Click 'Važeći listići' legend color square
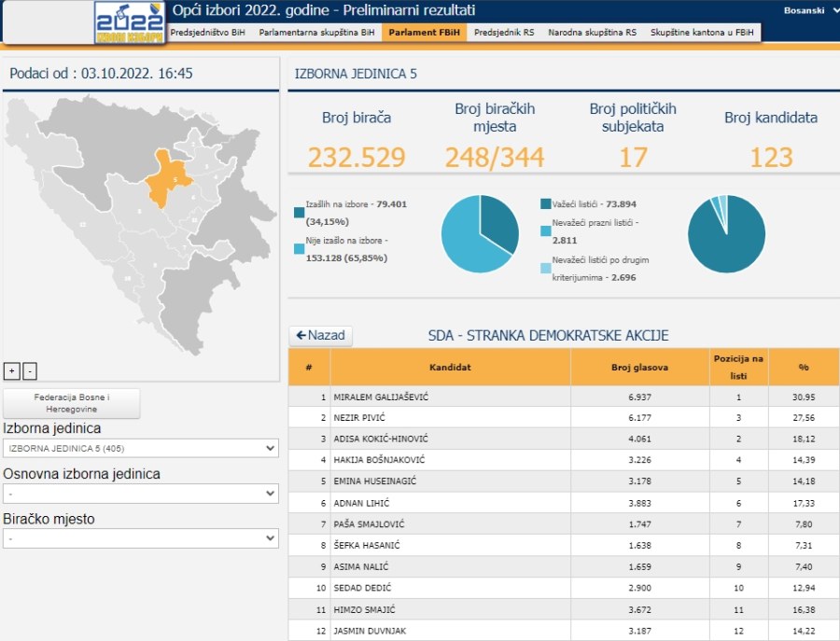 (545, 203)
